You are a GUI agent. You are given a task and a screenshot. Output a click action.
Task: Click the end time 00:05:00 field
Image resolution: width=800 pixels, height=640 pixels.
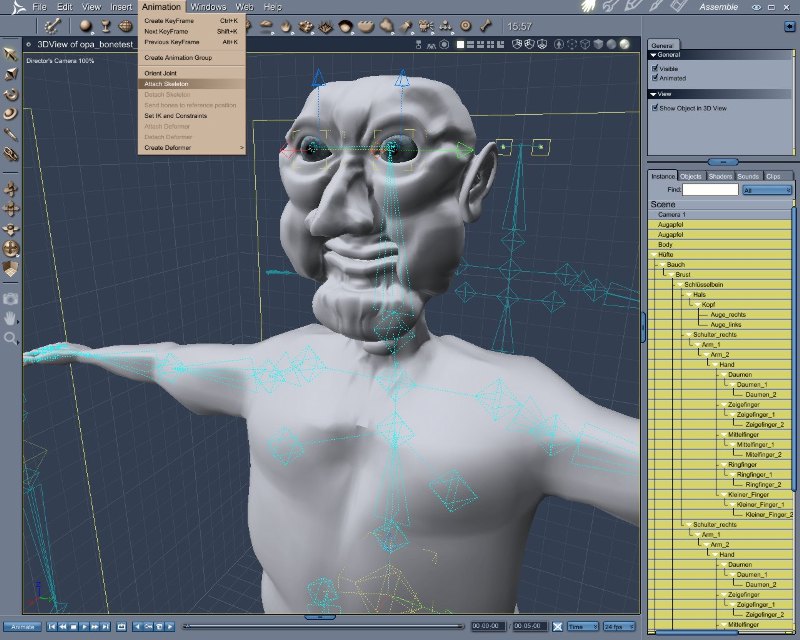pos(530,626)
